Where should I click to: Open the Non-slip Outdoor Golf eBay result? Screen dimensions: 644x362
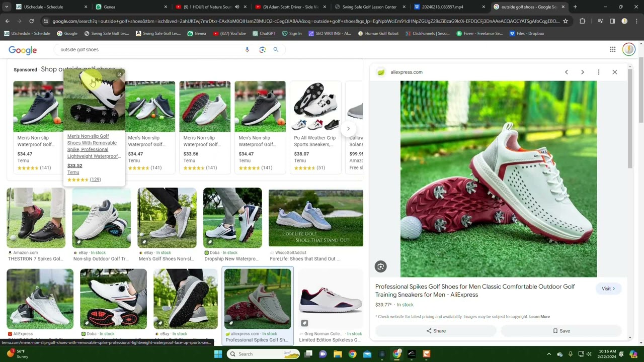[x=101, y=225]
